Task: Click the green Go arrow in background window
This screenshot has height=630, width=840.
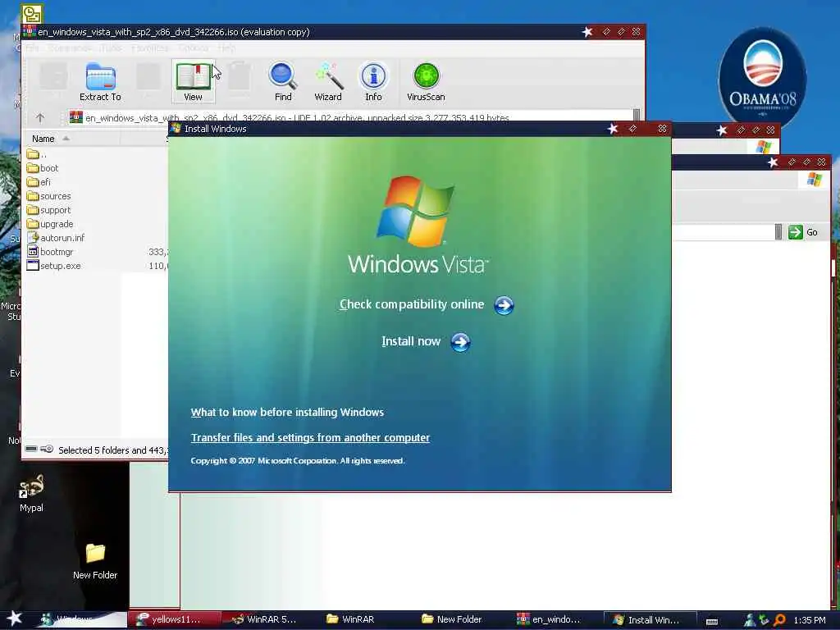Action: coord(796,232)
